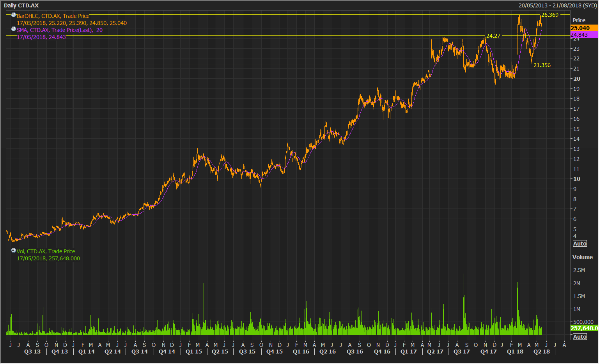The image size is (599, 364).
Task: Click Q4 15 on the time axis
Action: 275,352
